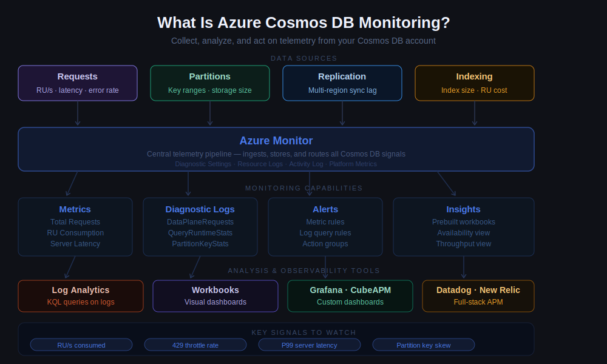Click 'DataPlaneRequests' under Diagnostic Logs
Viewport: 607px width, 364px height.
(200, 222)
